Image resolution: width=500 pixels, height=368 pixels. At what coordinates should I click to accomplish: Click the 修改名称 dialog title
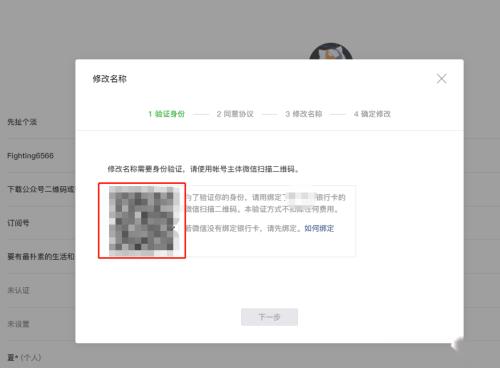(x=110, y=79)
